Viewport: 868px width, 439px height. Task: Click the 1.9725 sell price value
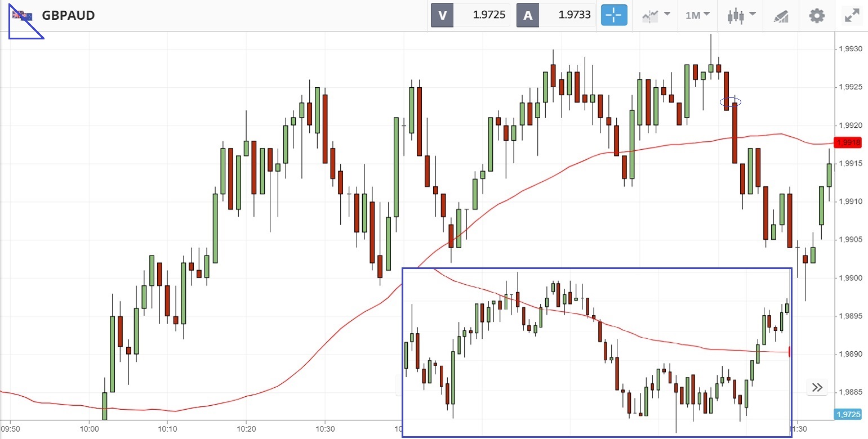(483, 15)
